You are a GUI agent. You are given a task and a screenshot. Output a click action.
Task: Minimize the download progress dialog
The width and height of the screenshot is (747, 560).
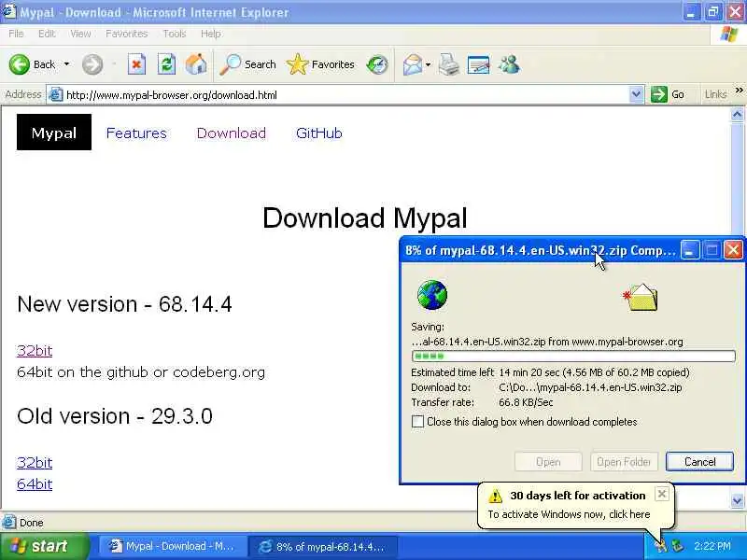[690, 250]
